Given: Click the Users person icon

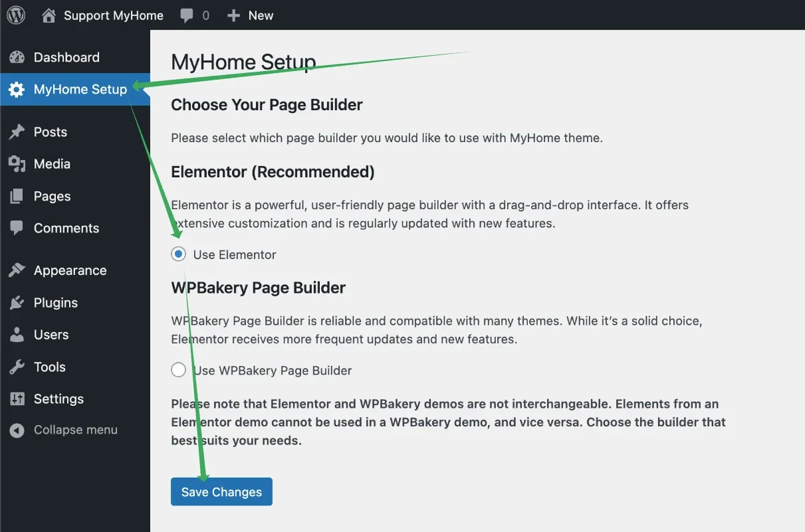Looking at the screenshot, I should (17, 335).
